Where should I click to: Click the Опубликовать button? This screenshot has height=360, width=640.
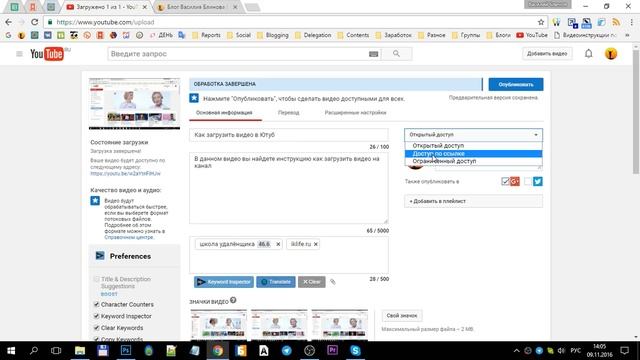(516, 84)
